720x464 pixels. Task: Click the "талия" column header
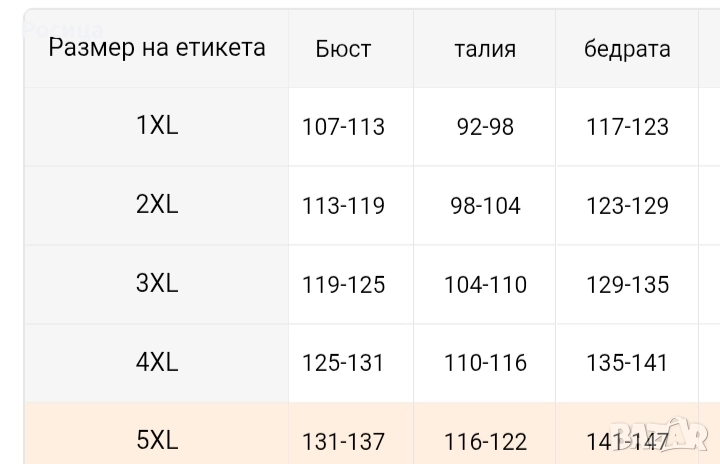coord(485,49)
